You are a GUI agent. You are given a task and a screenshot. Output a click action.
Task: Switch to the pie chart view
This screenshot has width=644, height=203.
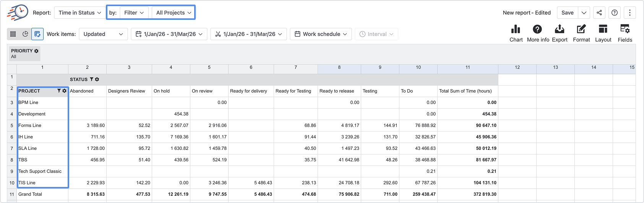[x=25, y=34]
